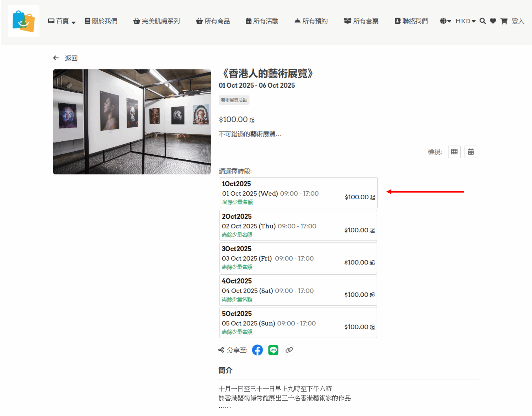
Task: Open the search magnifier icon
Action: [x=482, y=21]
